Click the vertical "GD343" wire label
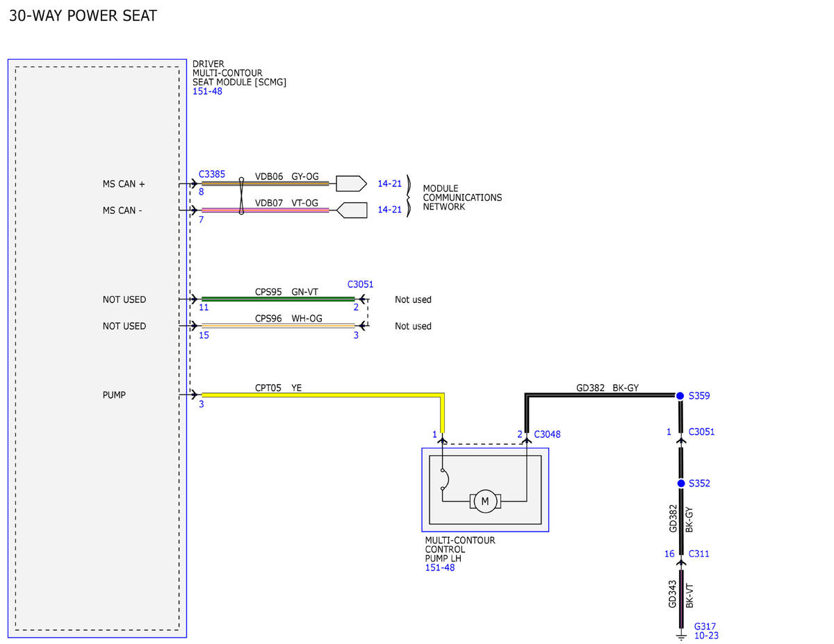834x644 pixels. 673,595
